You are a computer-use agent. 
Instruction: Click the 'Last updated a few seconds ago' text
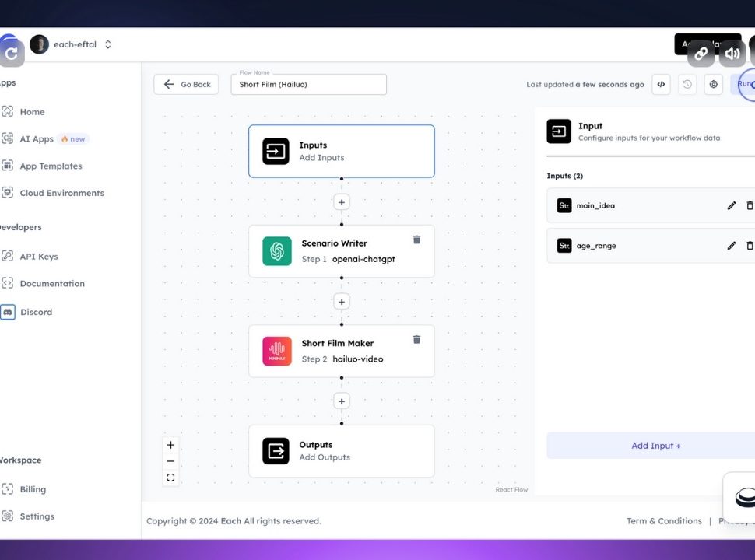coord(585,84)
